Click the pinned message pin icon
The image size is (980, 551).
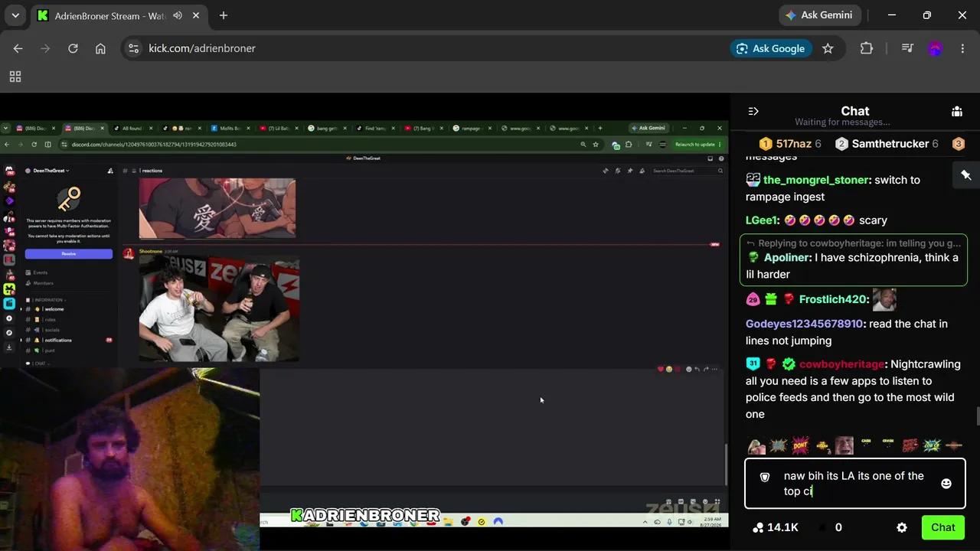(966, 175)
